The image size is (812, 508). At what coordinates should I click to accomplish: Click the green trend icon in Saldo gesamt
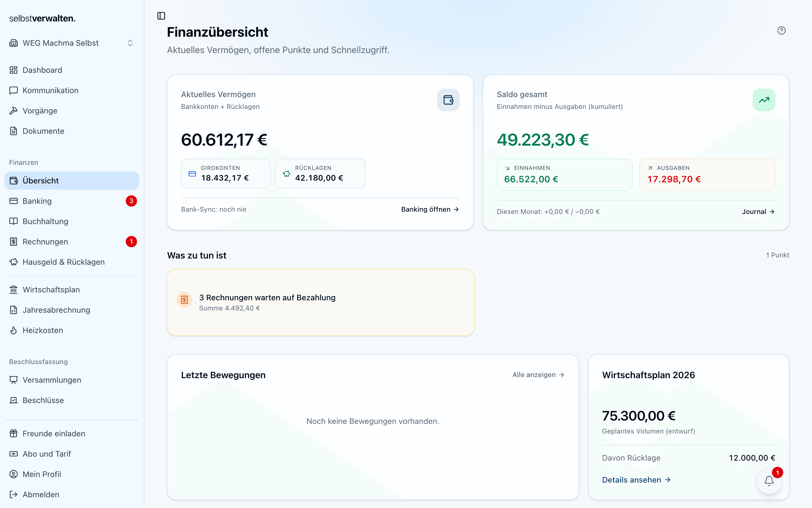(764, 100)
